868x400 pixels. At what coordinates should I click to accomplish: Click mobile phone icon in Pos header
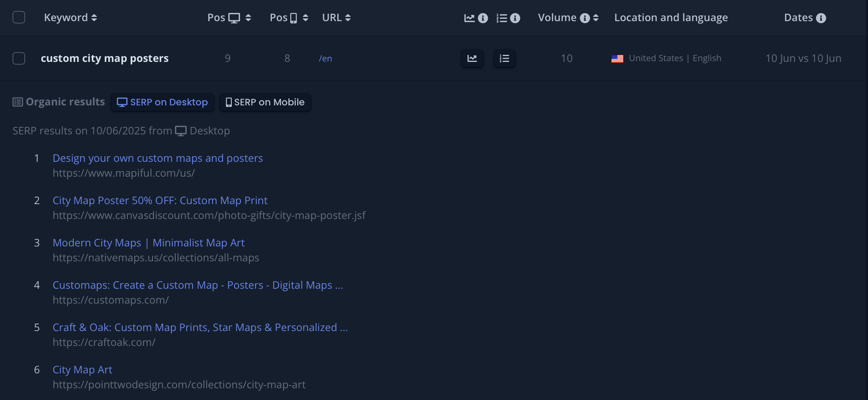click(293, 18)
